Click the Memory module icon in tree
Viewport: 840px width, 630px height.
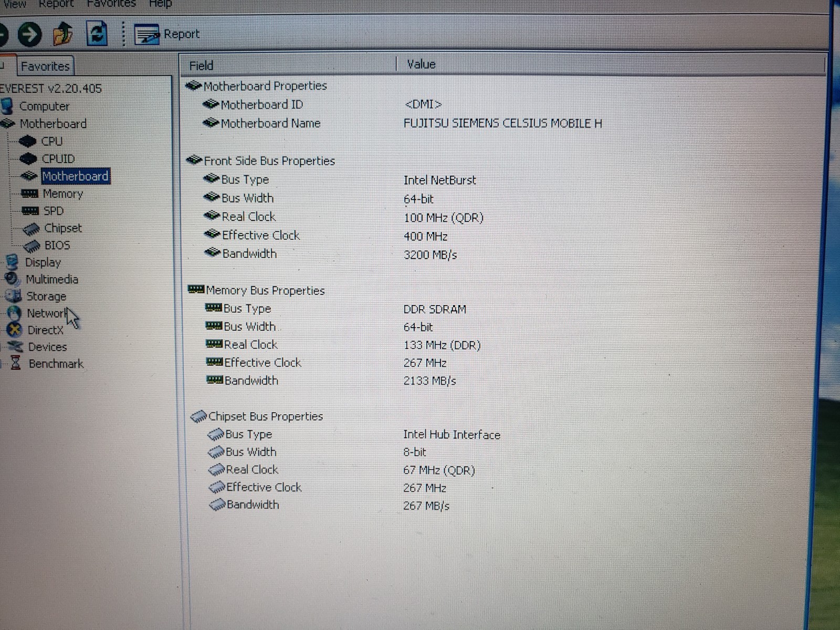pyautogui.click(x=29, y=194)
